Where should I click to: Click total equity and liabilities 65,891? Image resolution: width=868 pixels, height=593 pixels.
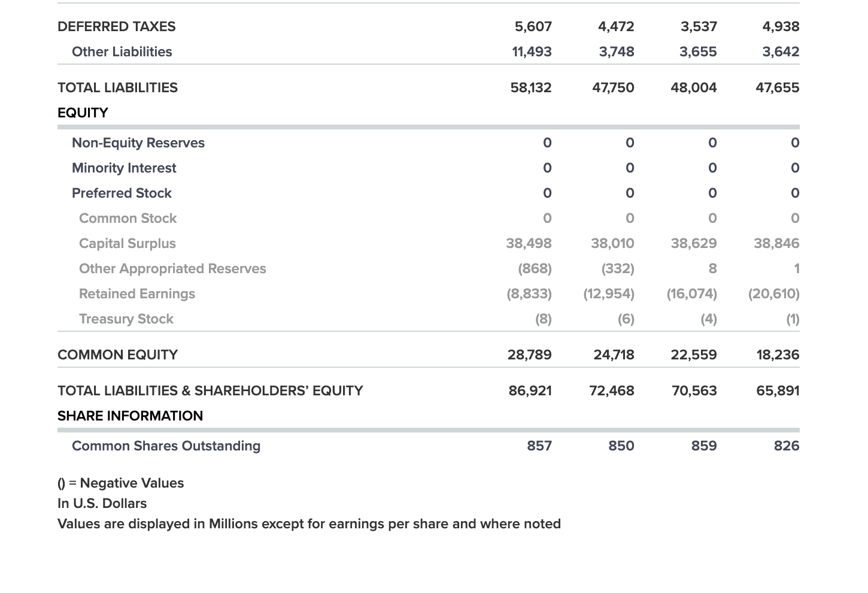click(x=778, y=391)
